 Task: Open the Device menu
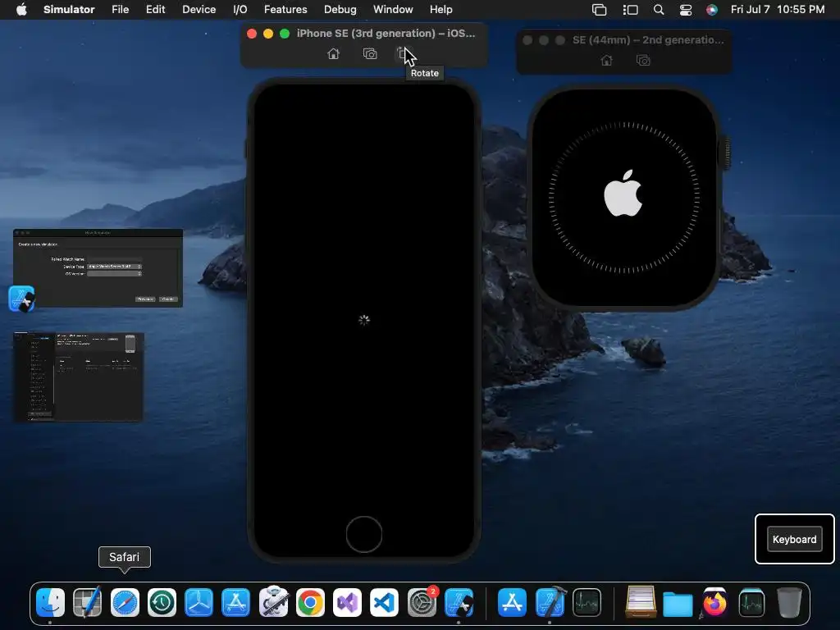coord(199,10)
